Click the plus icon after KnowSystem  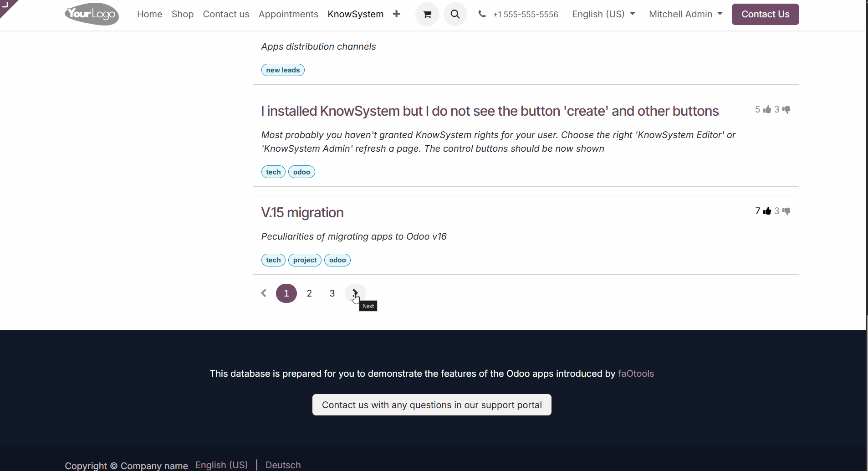[x=396, y=14]
